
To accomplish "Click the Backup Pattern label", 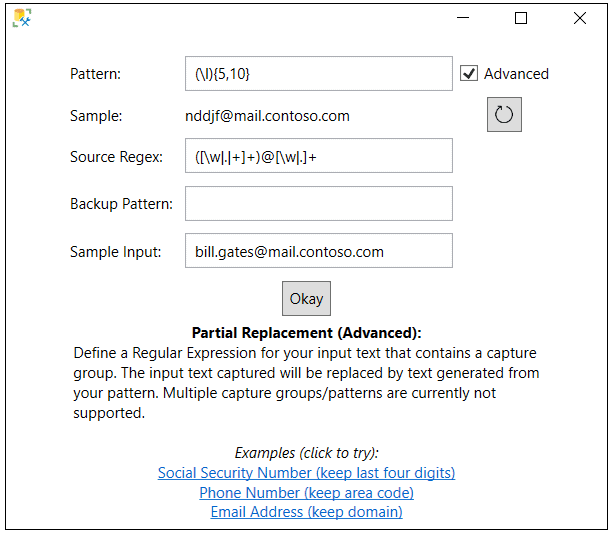I will [x=121, y=204].
